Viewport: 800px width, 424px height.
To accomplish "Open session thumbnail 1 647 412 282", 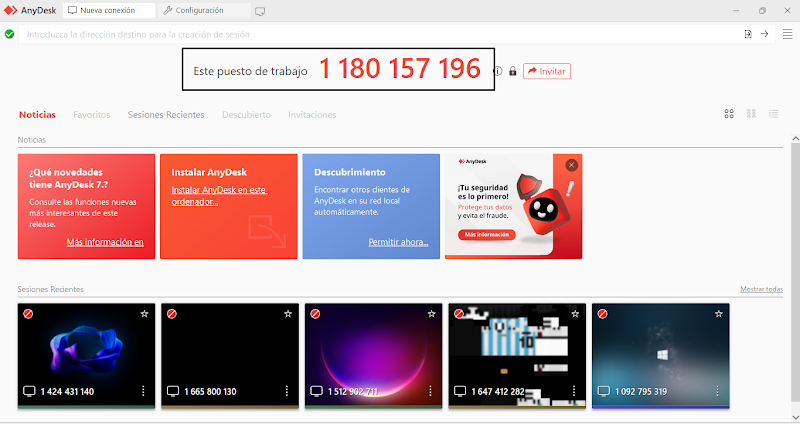I will pyautogui.click(x=517, y=356).
